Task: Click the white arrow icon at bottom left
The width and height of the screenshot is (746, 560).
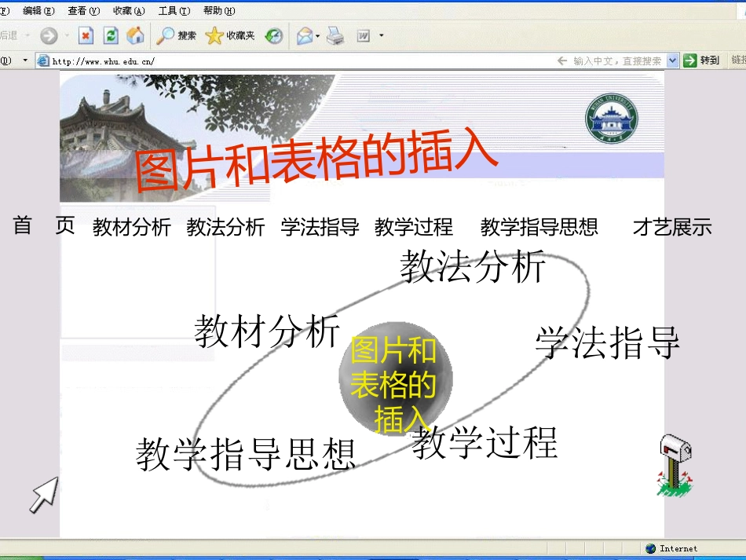Action: (44, 496)
